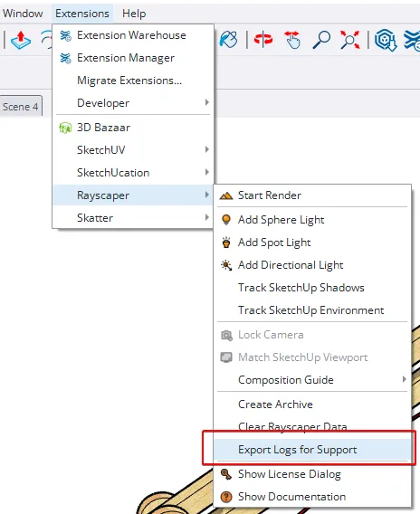Open Show Documentation
The width and height of the screenshot is (420, 514).
click(x=312, y=497)
